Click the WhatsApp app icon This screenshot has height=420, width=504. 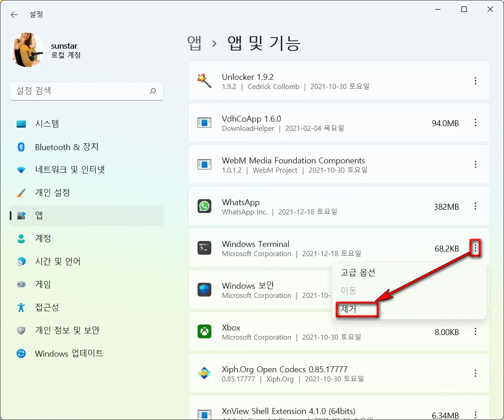tap(204, 206)
